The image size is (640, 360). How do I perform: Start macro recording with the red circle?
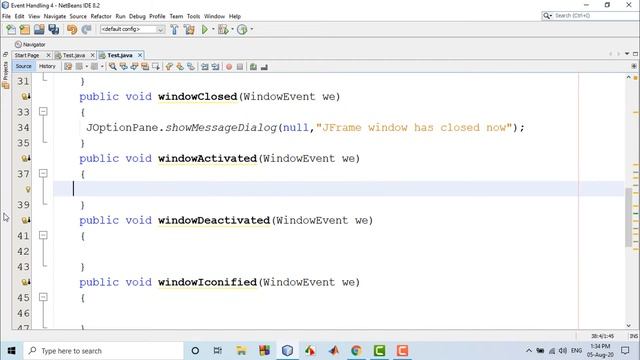[x=229, y=67]
